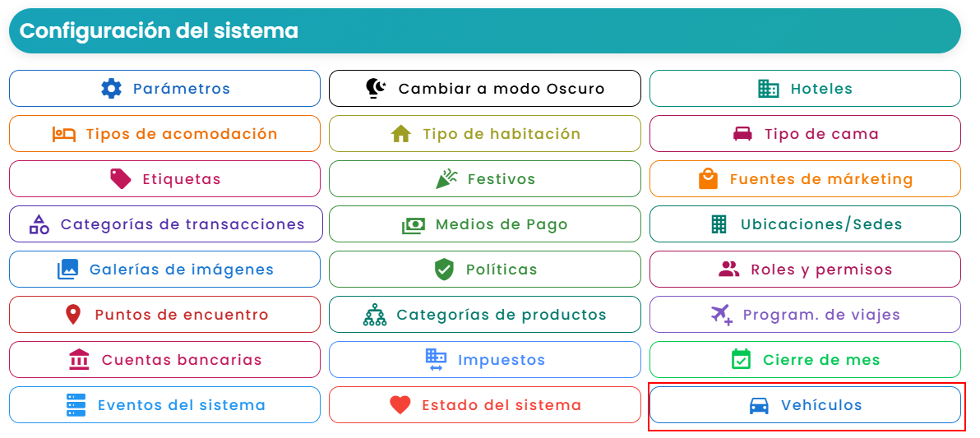
Task: Click the map pin icon for Puntos de encuentro
Action: point(73,314)
